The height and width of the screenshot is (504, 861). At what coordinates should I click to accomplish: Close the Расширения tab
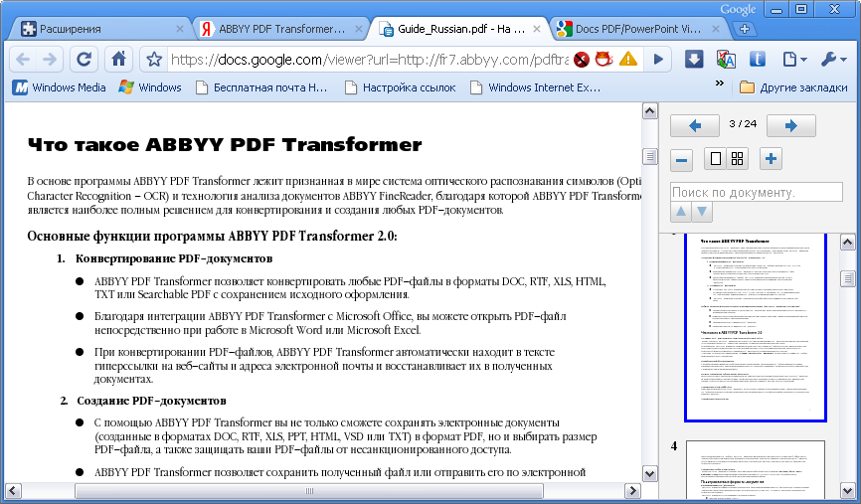click(180, 29)
